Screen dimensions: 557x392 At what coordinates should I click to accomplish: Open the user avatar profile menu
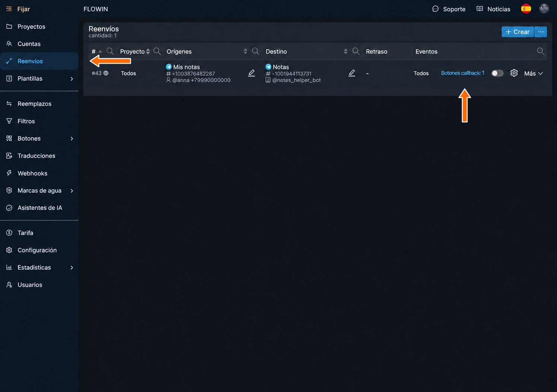[544, 9]
